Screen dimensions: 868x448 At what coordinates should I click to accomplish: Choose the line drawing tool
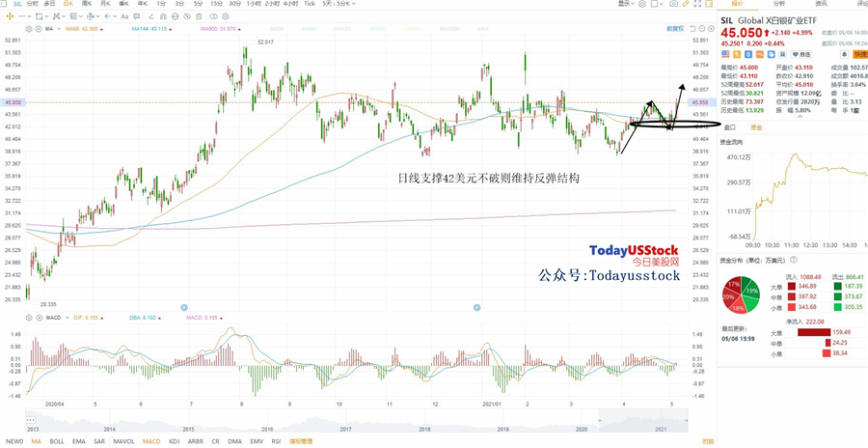click(x=21, y=16)
